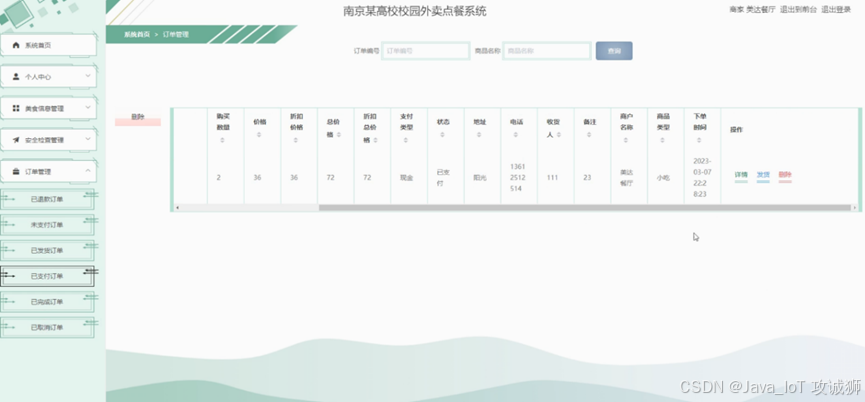The height and width of the screenshot is (402, 865).
Task: Open 详情 for the order row
Action: tap(741, 175)
